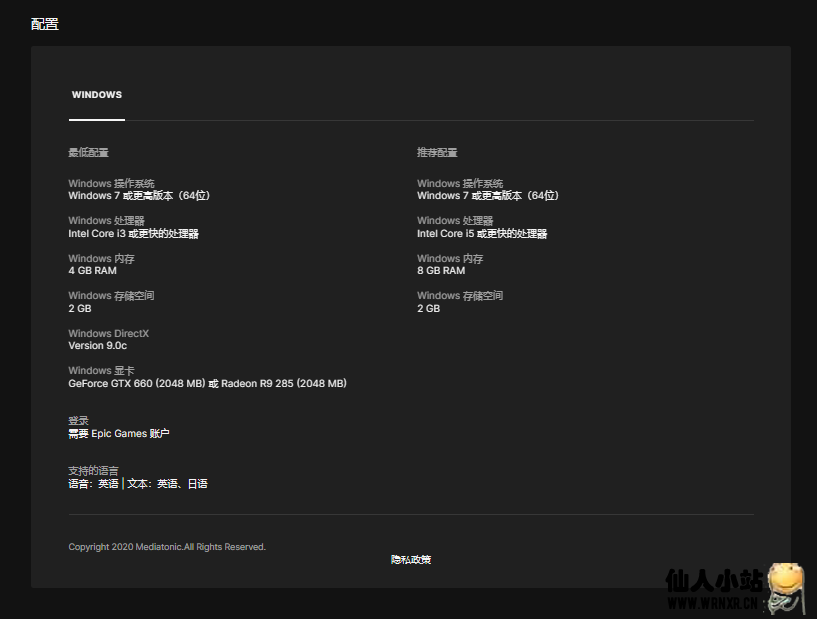Click the Intel Core i3 processor text
Screen dimensions: 817x619
[133, 234]
